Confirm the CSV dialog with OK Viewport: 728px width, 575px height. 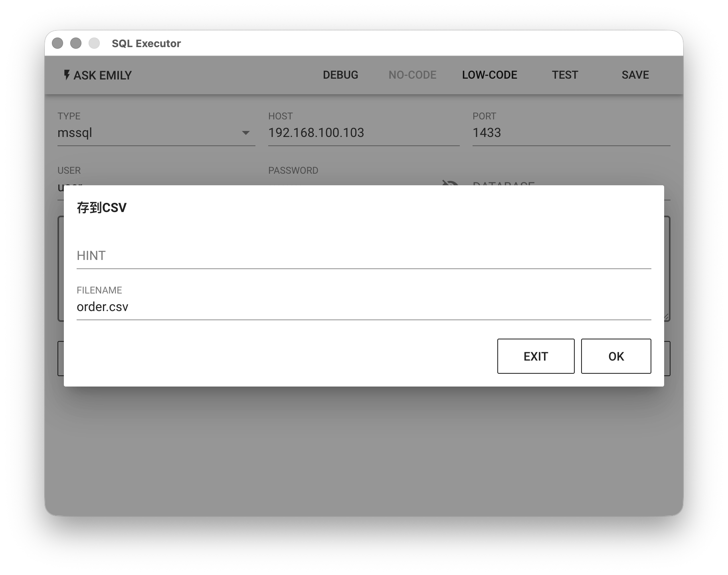coord(616,356)
